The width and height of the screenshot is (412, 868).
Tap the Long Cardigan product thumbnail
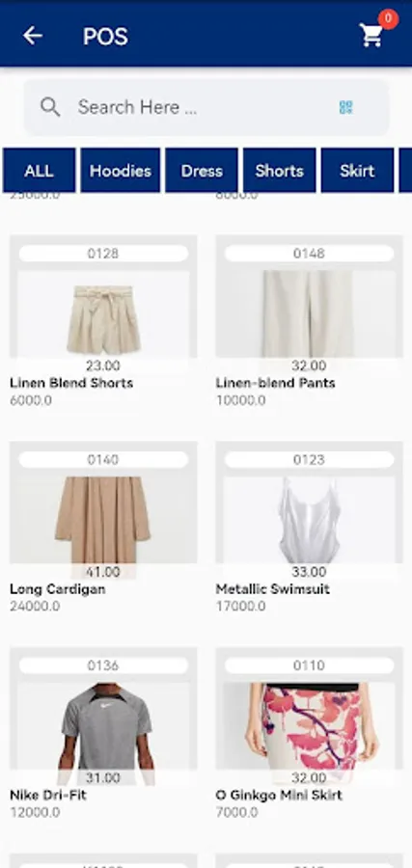pos(103,521)
